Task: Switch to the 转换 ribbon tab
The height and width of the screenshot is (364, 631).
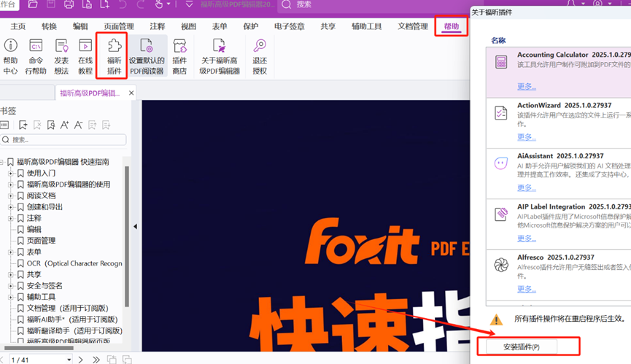Action: pos(49,26)
